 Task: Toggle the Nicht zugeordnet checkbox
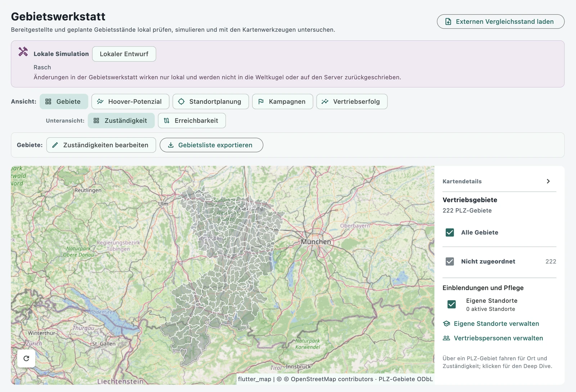450,261
